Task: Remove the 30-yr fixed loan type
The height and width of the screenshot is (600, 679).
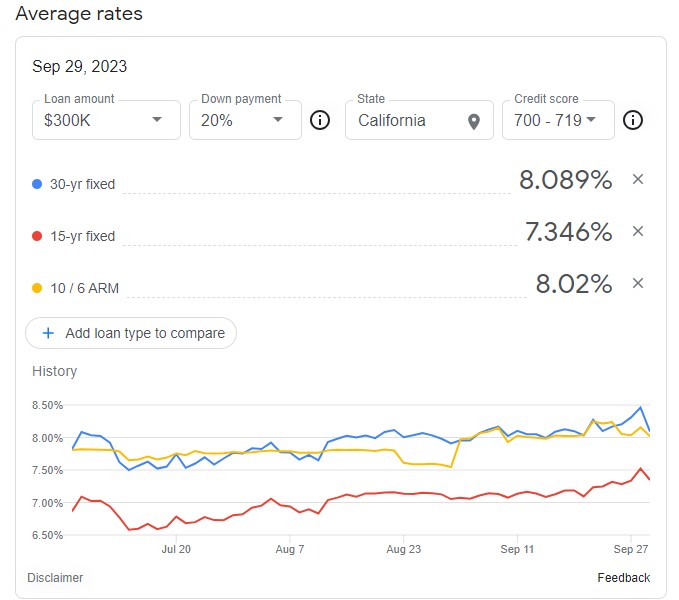Action: 638,180
